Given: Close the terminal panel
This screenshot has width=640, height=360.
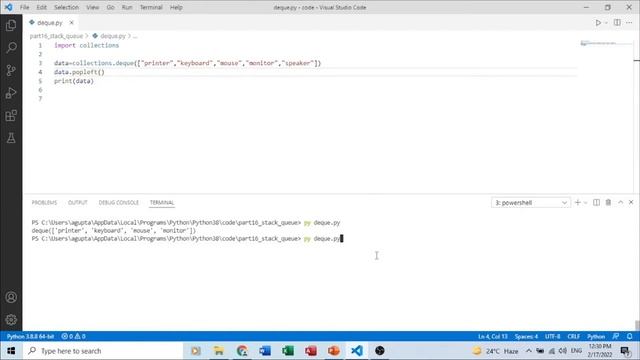Looking at the screenshot, I should point(631,202).
